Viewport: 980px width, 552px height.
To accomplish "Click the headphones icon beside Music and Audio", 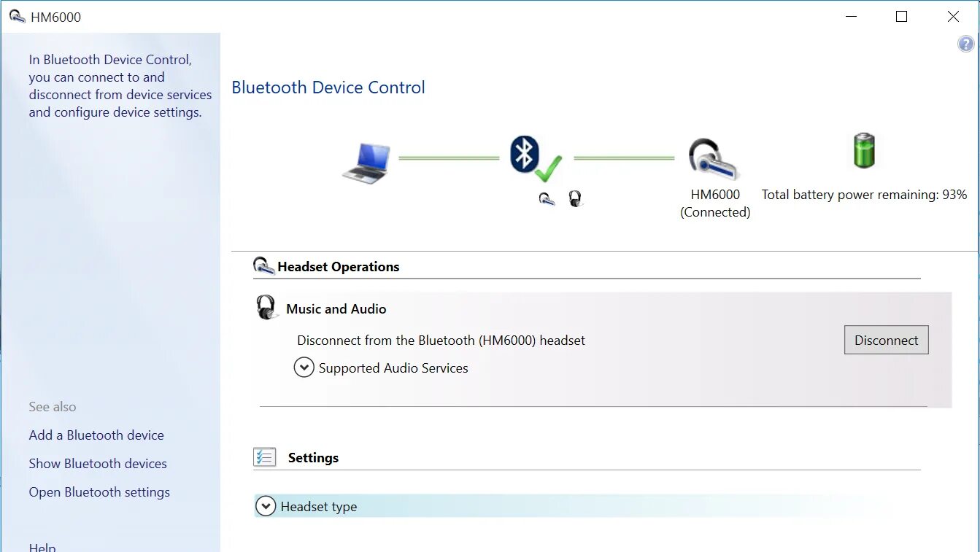I will (x=266, y=308).
